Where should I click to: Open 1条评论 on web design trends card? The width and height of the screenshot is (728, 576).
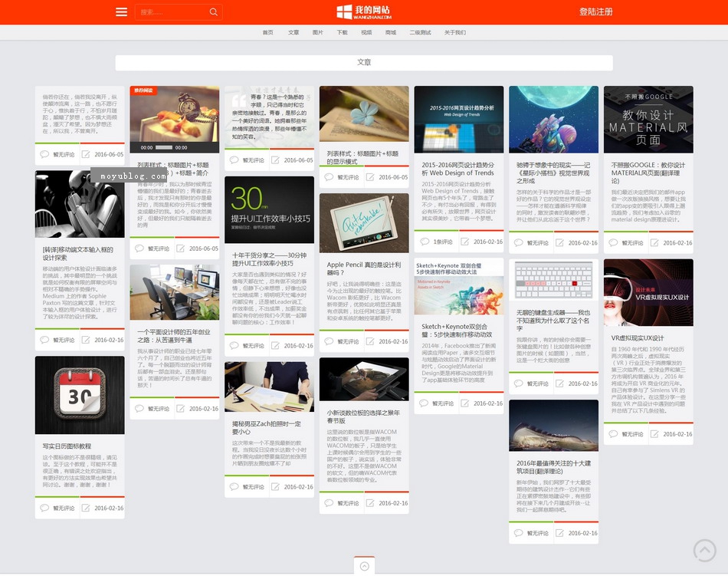click(x=443, y=242)
